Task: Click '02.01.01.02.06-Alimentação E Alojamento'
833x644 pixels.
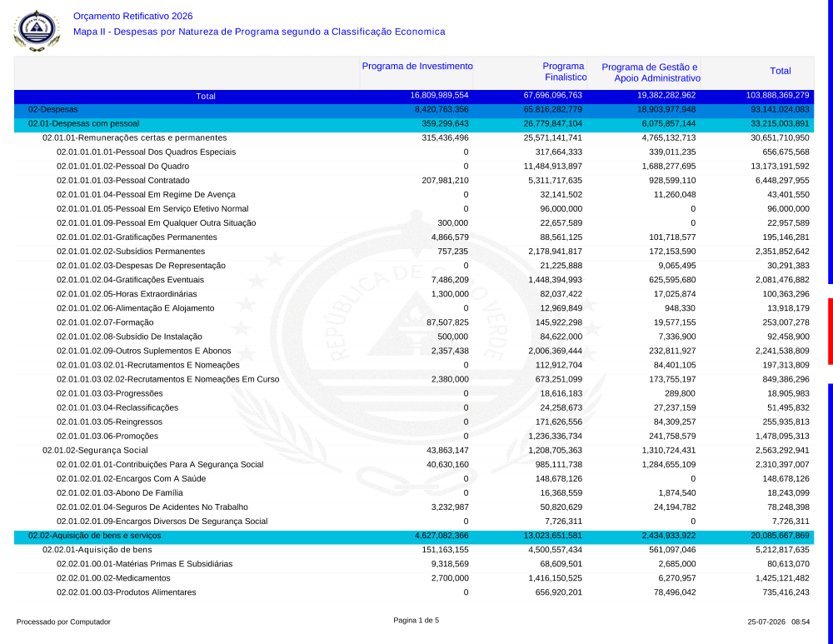Action: tap(136, 308)
